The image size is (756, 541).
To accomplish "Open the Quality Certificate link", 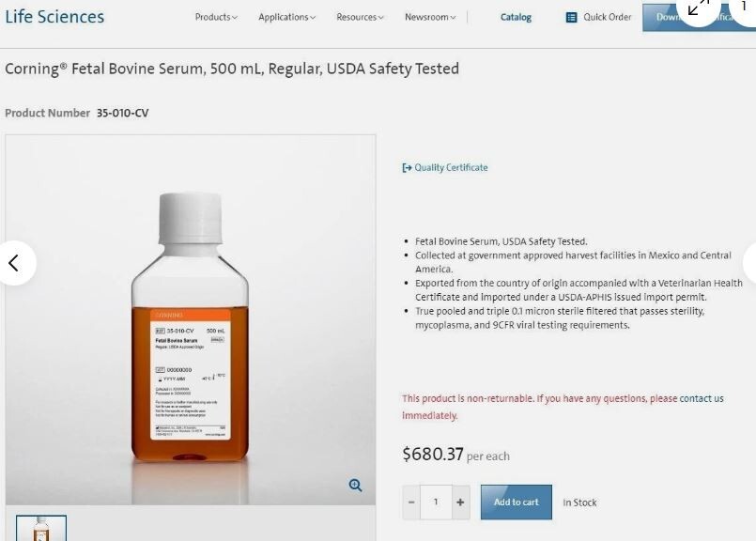I will click(x=451, y=167).
